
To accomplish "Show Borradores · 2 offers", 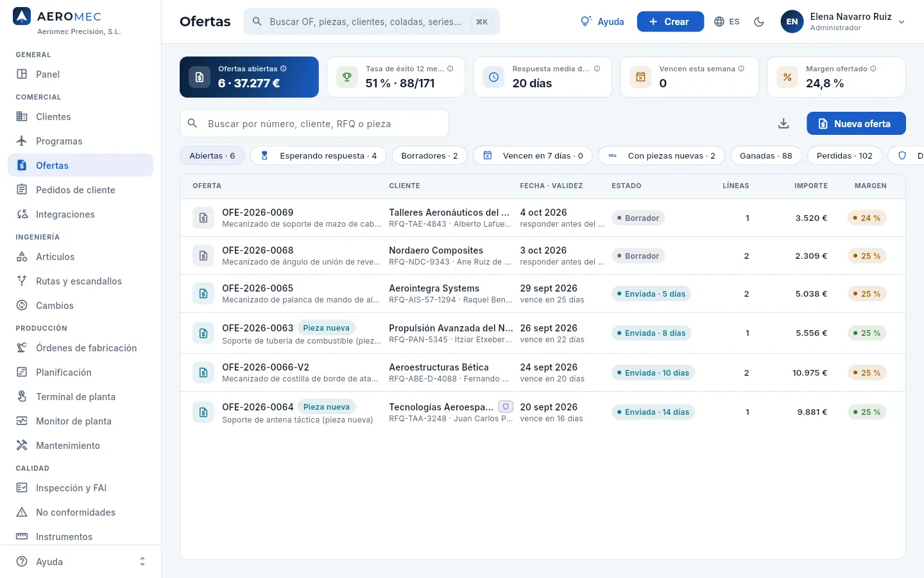I will [x=429, y=155].
